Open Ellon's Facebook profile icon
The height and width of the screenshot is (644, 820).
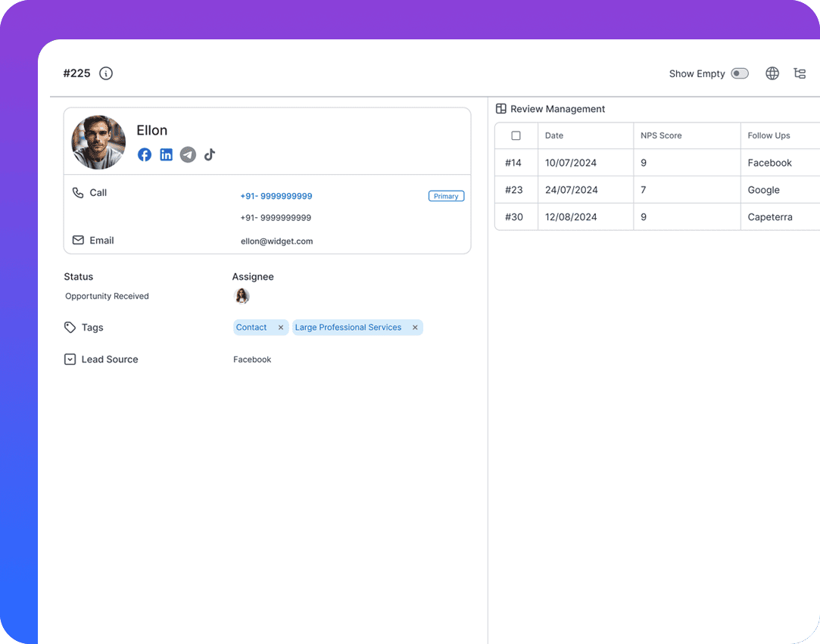coord(145,154)
